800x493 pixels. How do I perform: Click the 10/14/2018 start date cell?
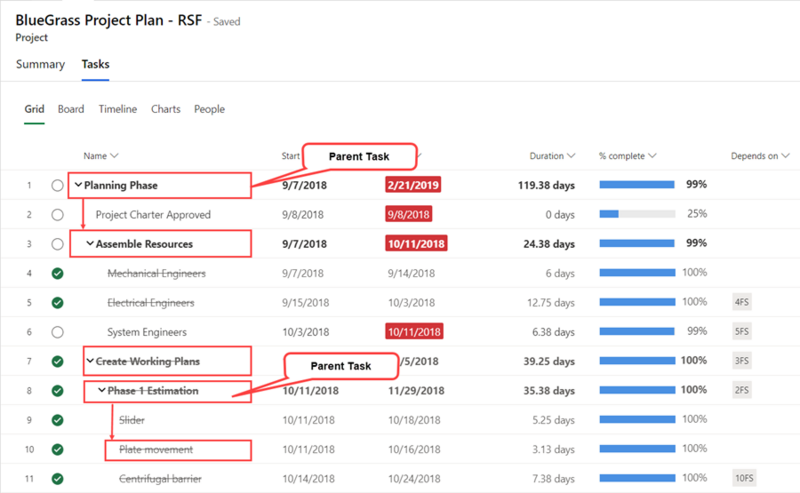point(309,479)
